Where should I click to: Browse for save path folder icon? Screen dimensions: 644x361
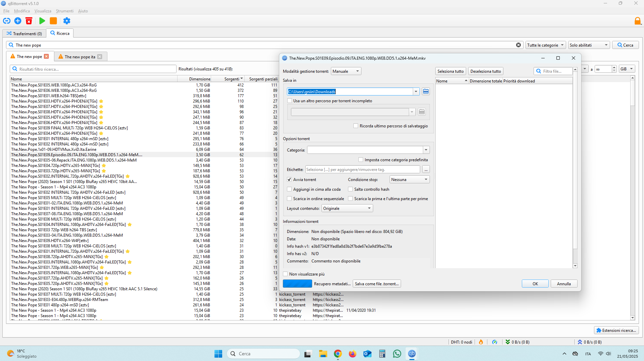(x=426, y=92)
